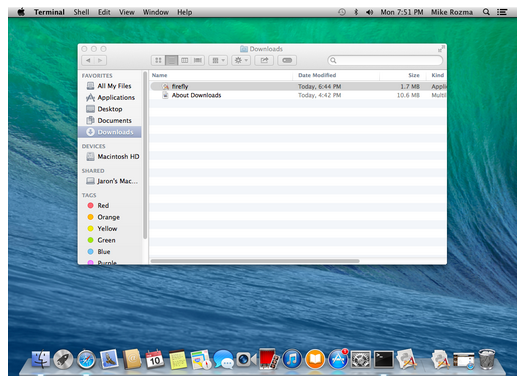Open Mail stamp icon in Dock
This screenshot has height=380, width=526.
tap(109, 359)
